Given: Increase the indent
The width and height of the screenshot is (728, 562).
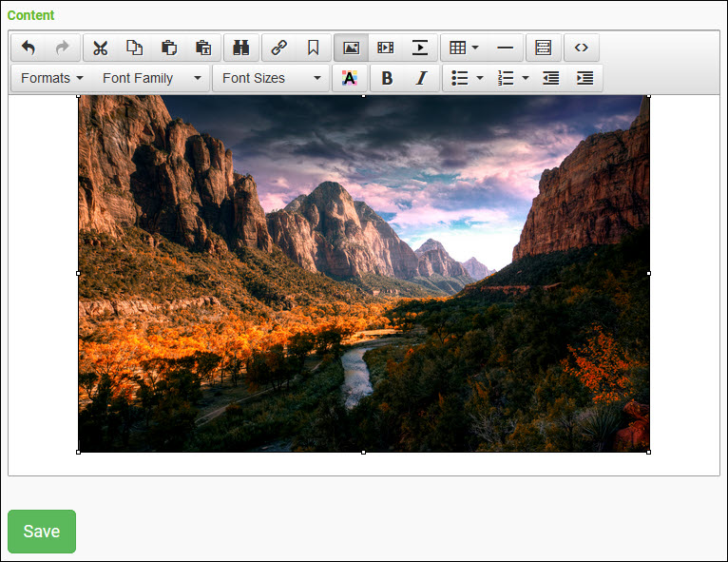Looking at the screenshot, I should [x=585, y=78].
